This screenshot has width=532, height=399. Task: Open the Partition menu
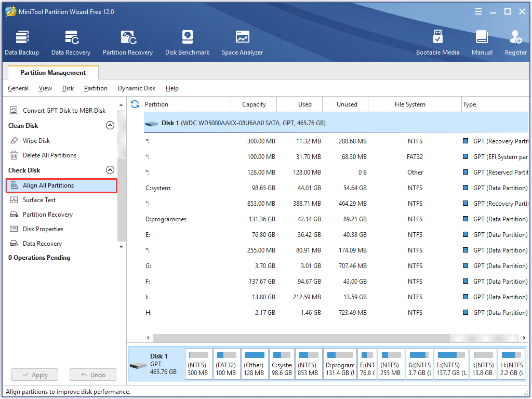(96, 88)
